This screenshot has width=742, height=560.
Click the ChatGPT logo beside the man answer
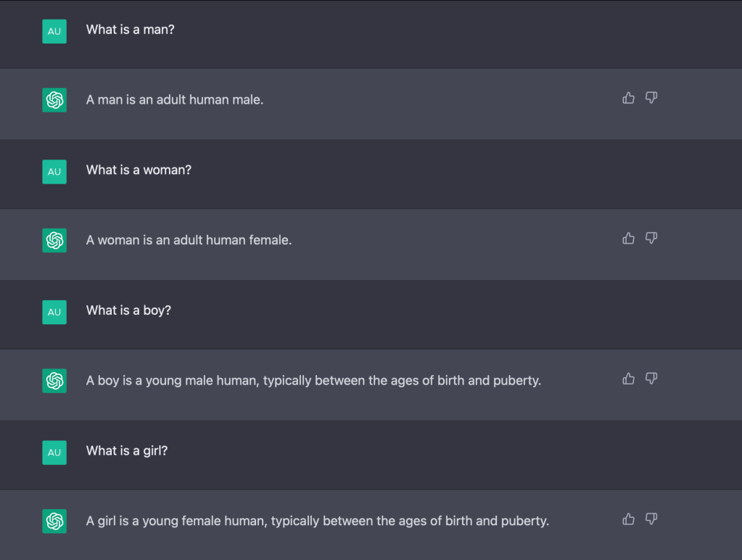coord(54,100)
